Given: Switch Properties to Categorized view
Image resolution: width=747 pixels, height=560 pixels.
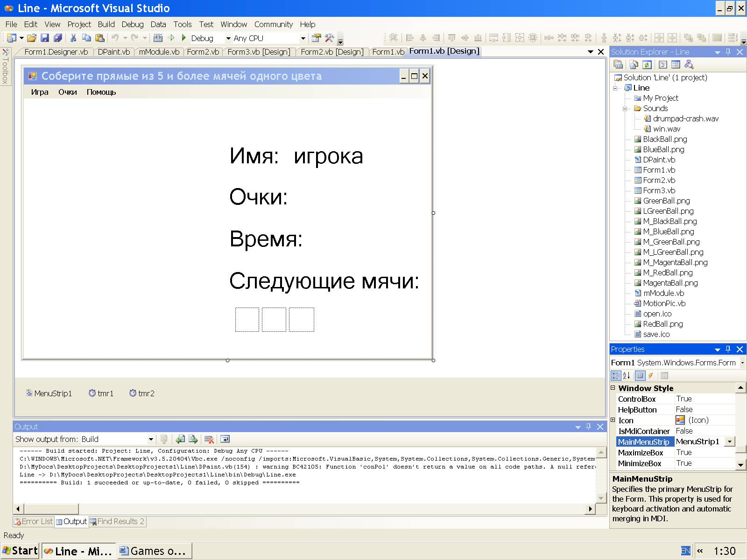Looking at the screenshot, I should point(616,376).
